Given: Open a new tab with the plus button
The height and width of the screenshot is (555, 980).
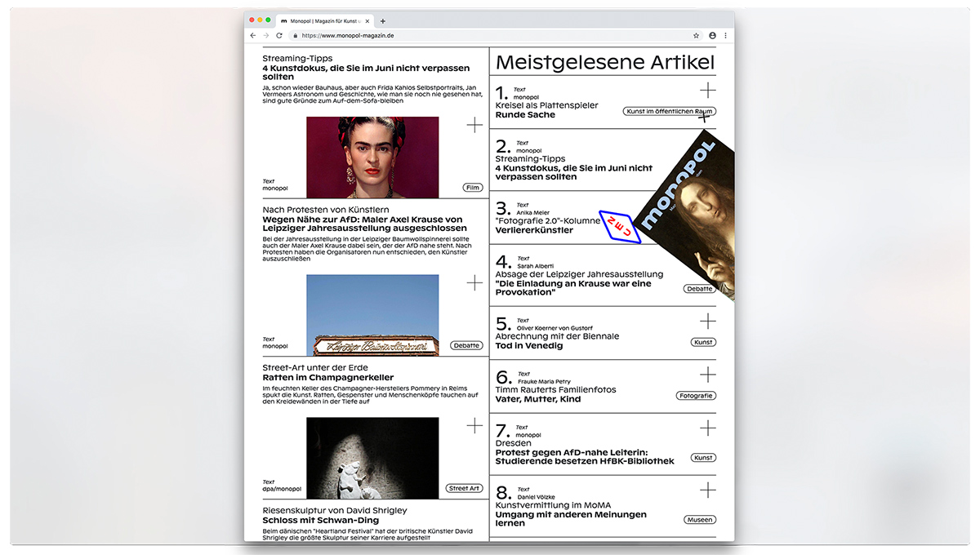Looking at the screenshot, I should point(383,20).
